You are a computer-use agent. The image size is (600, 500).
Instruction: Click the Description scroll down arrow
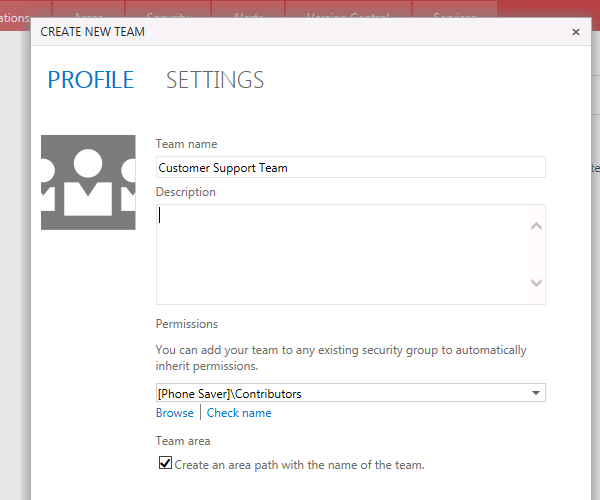(x=536, y=283)
